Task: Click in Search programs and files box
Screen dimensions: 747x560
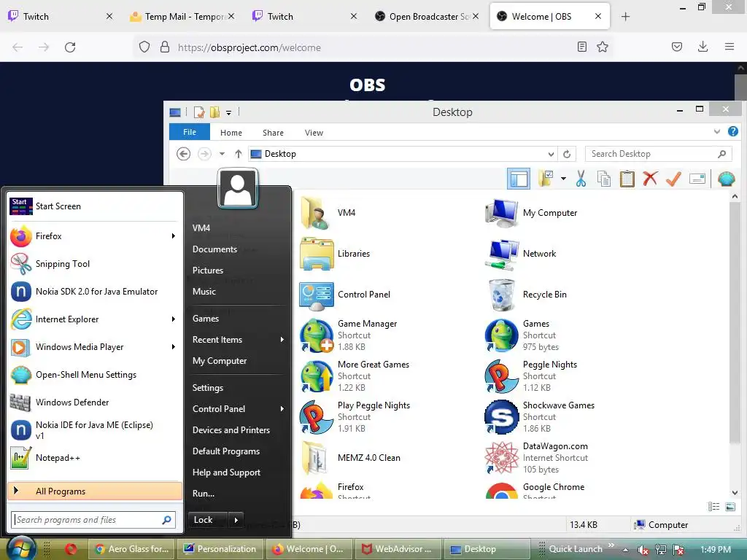Action: tap(93, 520)
